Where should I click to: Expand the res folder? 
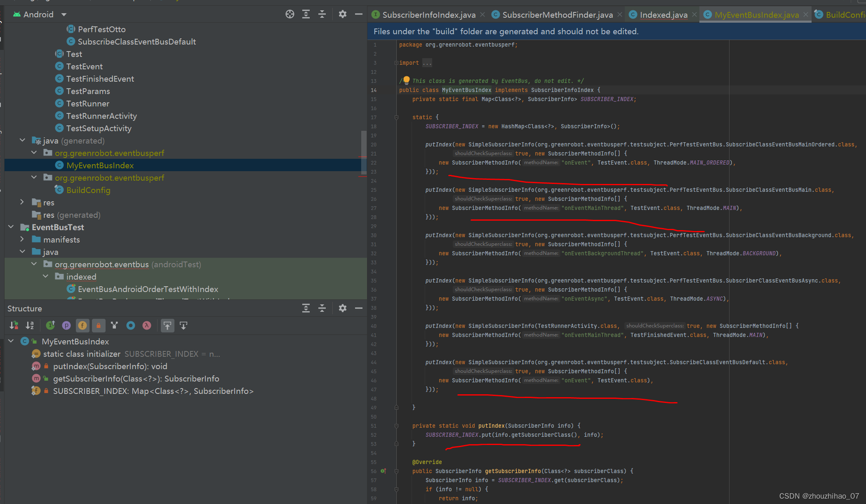tap(22, 202)
